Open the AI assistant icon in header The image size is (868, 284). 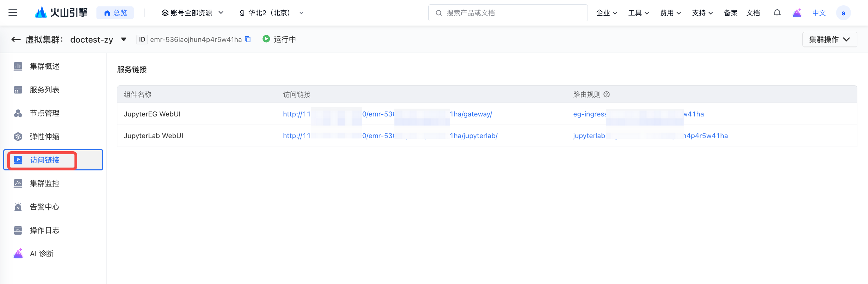(797, 13)
